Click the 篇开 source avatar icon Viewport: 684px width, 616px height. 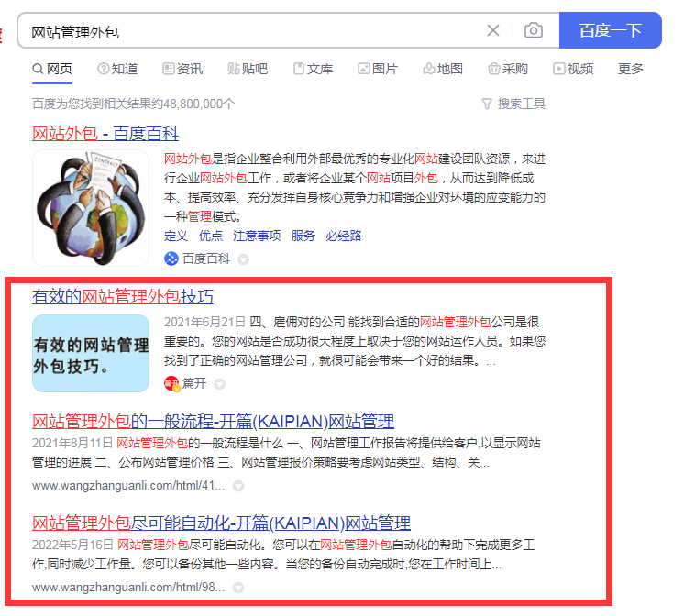171,383
